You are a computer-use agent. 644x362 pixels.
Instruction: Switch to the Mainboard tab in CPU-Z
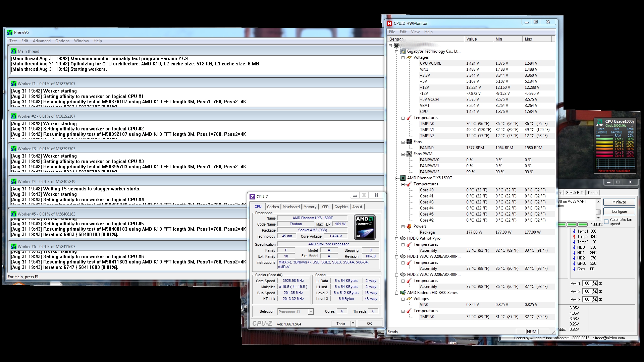(291, 207)
